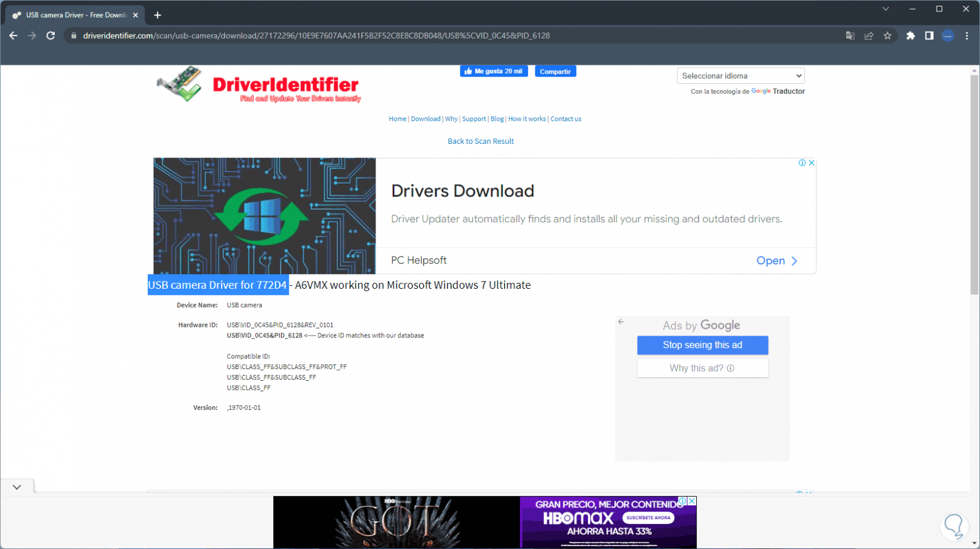Close the USB camera Driver tab
The width and height of the screenshot is (980, 549).
click(x=135, y=15)
